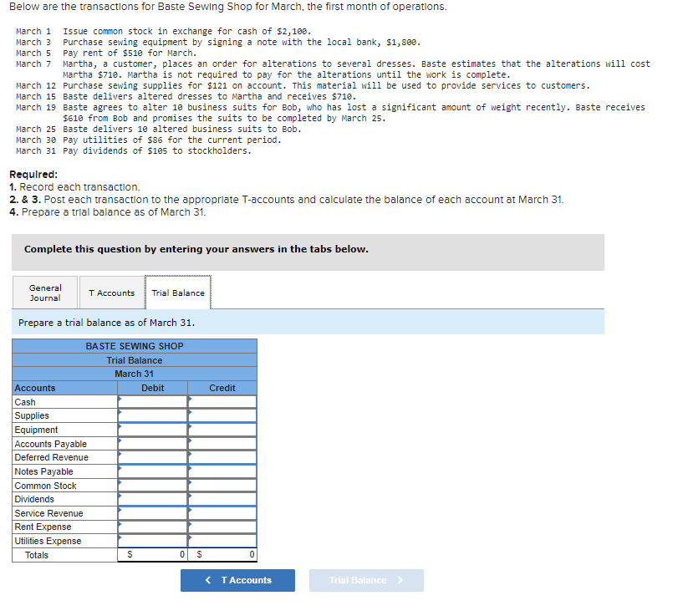Click the Supplies credit input field

222,415
